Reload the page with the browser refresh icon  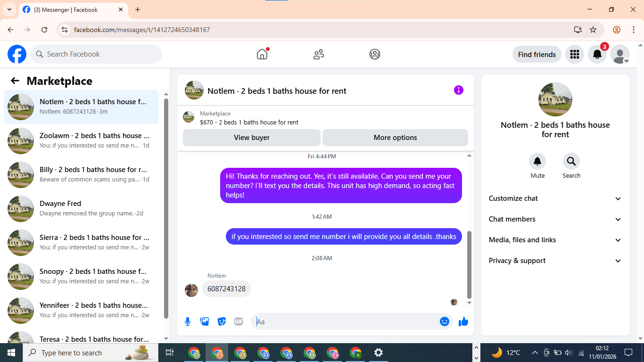click(x=44, y=30)
